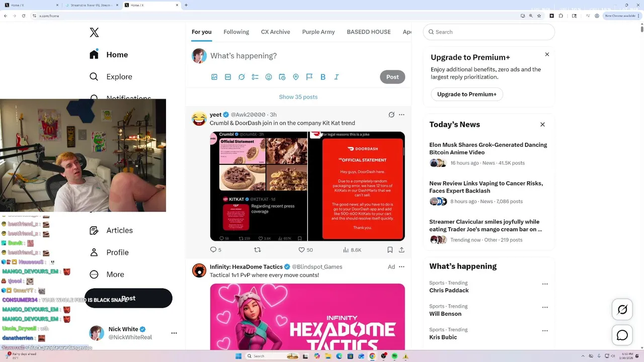
Task: Bookmark page with Chrome star icon
Action: pos(539,16)
